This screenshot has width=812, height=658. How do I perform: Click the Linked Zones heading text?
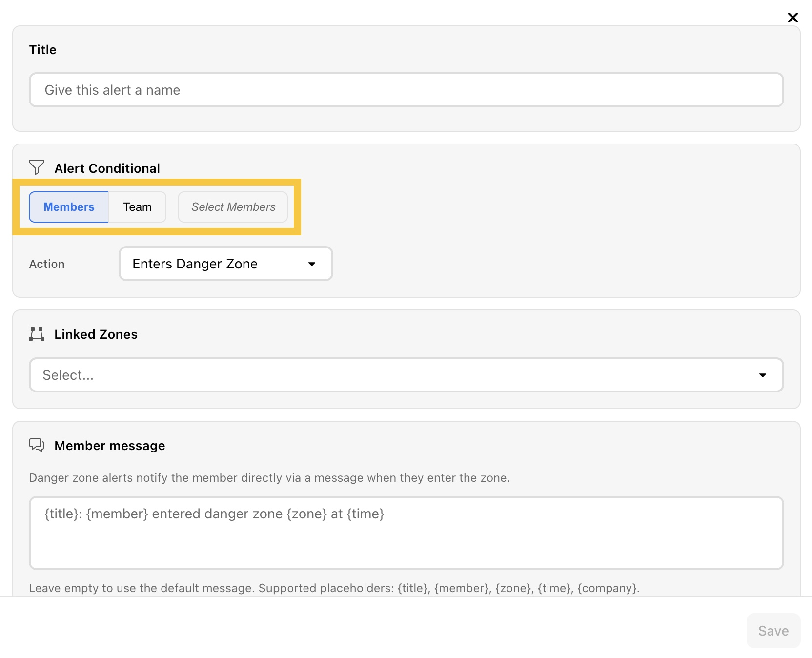click(96, 334)
